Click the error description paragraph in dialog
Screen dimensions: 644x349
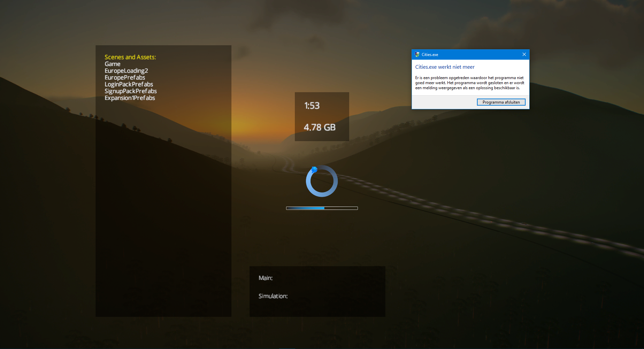[469, 83]
